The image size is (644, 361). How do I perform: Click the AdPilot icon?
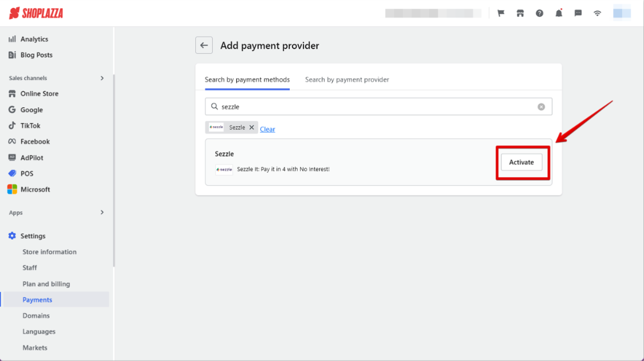click(12, 158)
